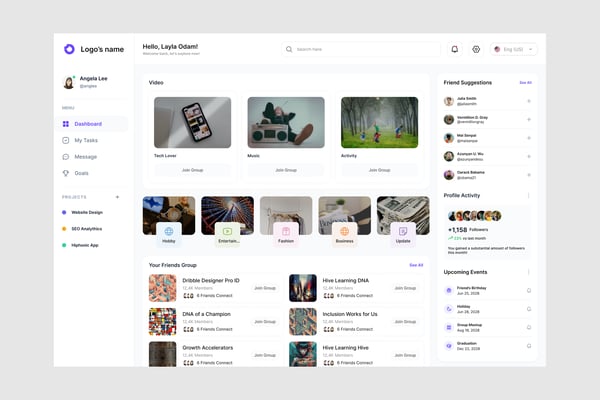Image resolution: width=600 pixels, height=400 pixels.
Task: Open the Update category icon
Action: click(x=403, y=231)
